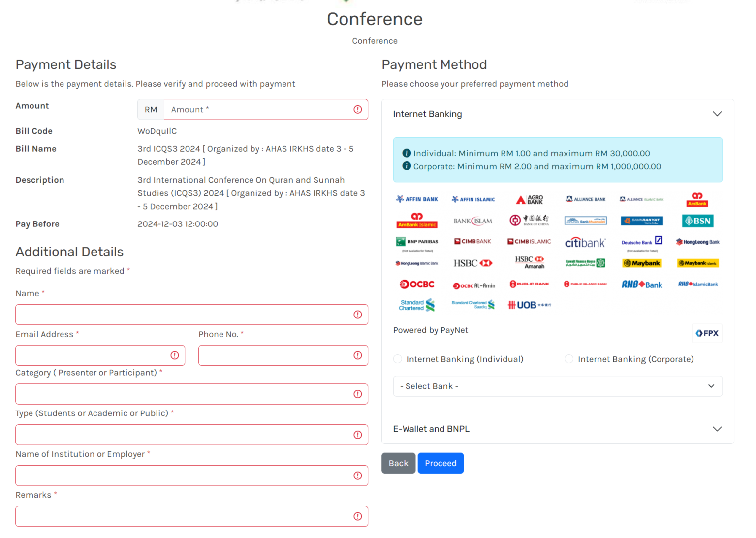Click the Citibank logo
The height and width of the screenshot is (538, 756).
[585, 242]
